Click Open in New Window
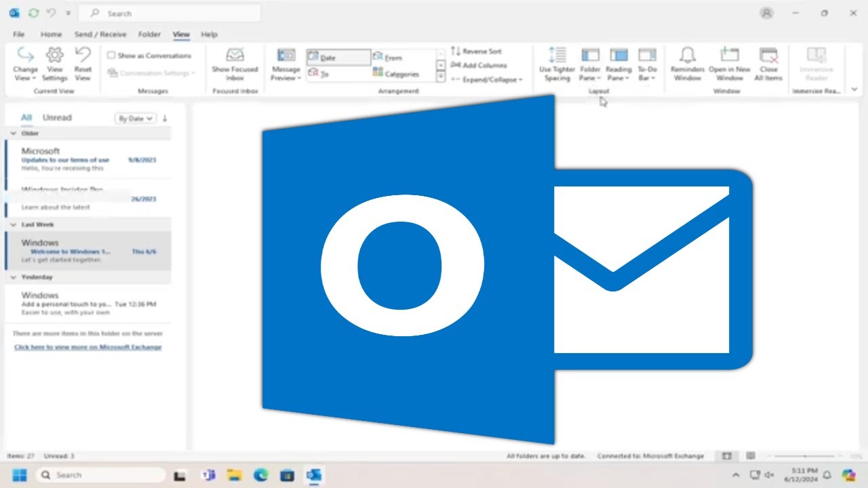 click(x=730, y=64)
